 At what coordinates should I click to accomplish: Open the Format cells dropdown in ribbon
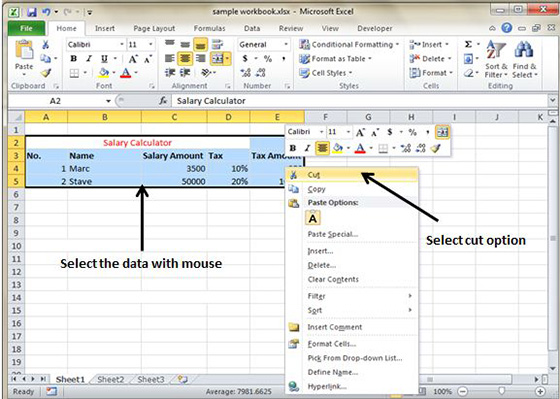[431, 73]
